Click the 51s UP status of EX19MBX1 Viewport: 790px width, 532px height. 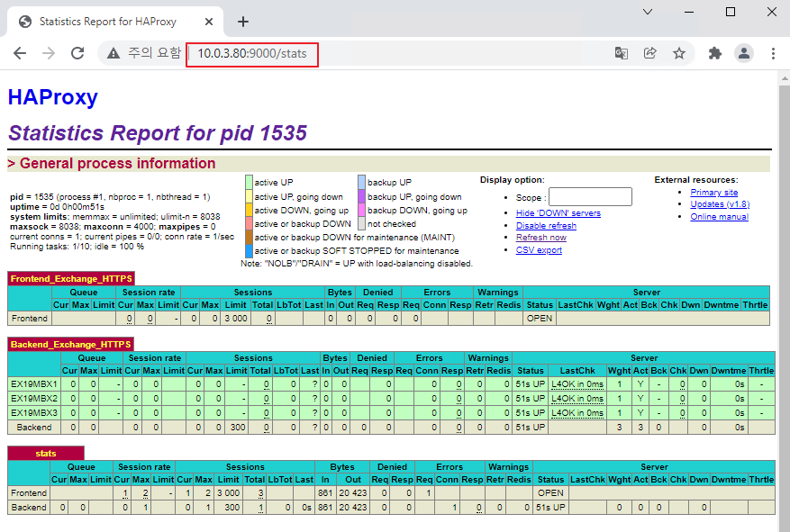coord(530,384)
